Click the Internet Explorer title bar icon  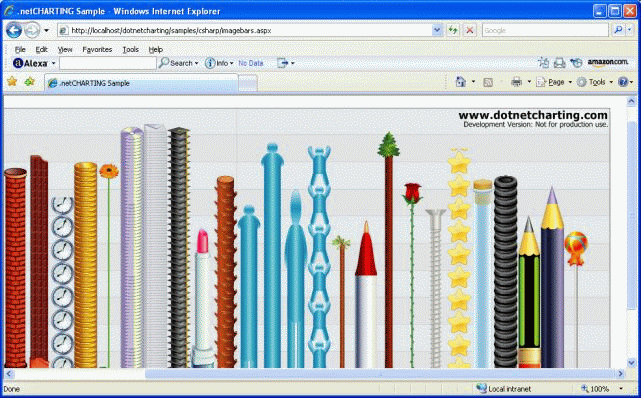(9, 11)
